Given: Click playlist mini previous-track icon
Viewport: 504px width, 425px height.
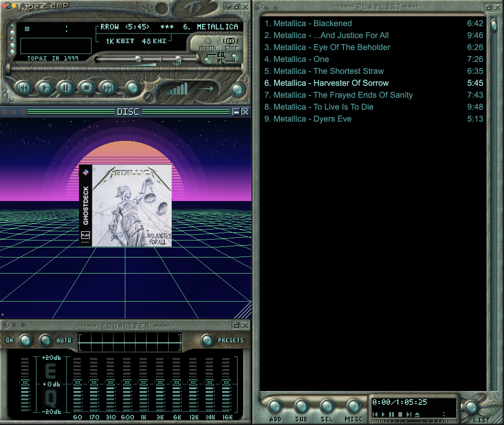Looking at the screenshot, I should click(375, 414).
